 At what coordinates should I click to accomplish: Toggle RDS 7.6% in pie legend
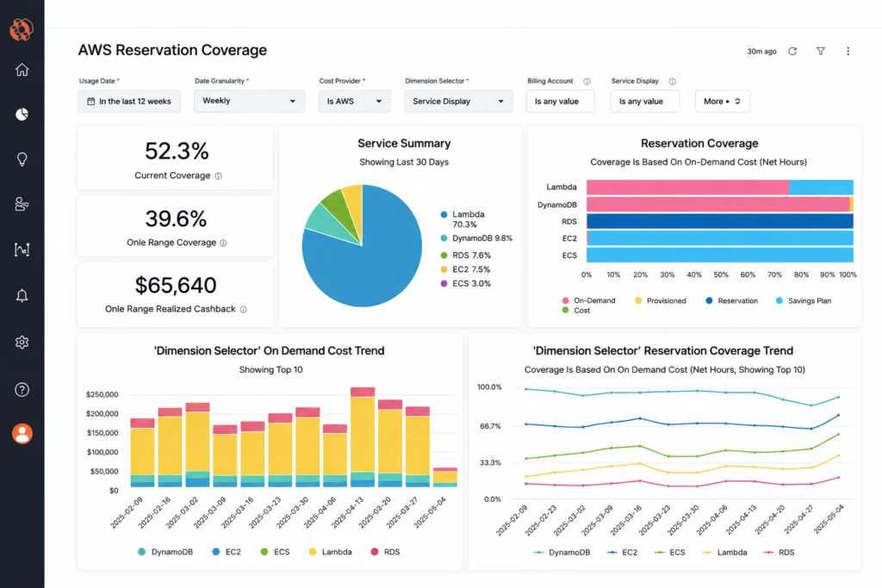tap(466, 255)
